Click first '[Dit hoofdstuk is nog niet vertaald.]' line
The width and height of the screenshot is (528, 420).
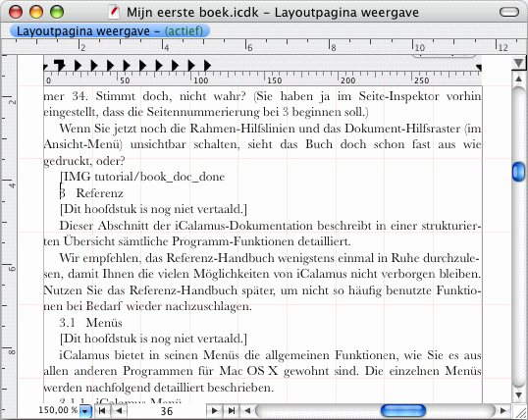[x=153, y=209]
